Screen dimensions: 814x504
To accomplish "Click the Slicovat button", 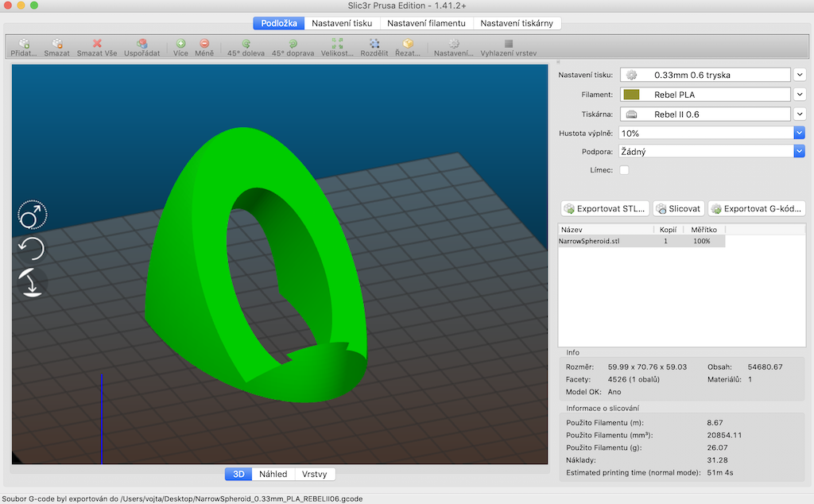I will pos(678,209).
